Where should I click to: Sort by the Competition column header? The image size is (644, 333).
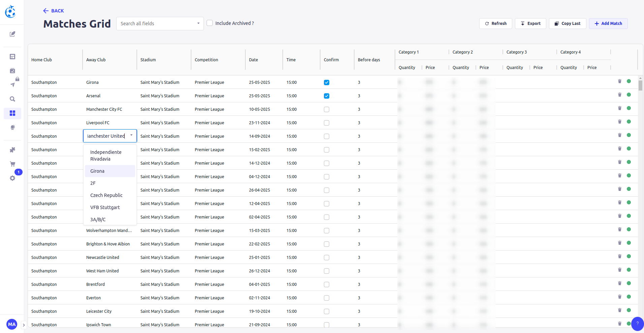tap(206, 60)
